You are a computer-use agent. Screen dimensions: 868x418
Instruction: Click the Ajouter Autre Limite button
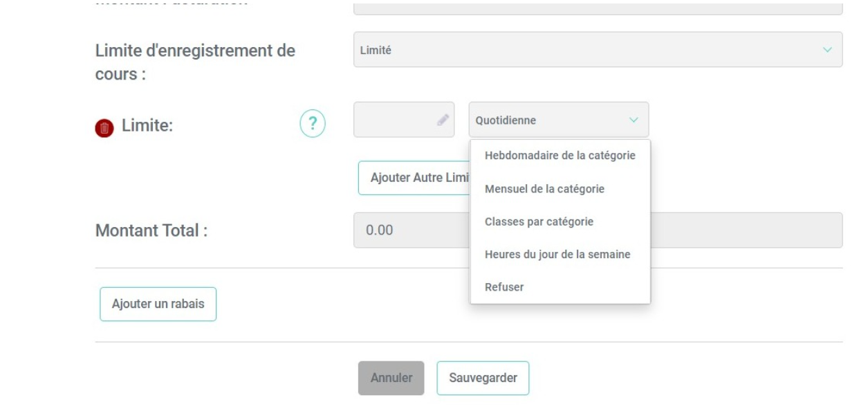pyautogui.click(x=414, y=178)
